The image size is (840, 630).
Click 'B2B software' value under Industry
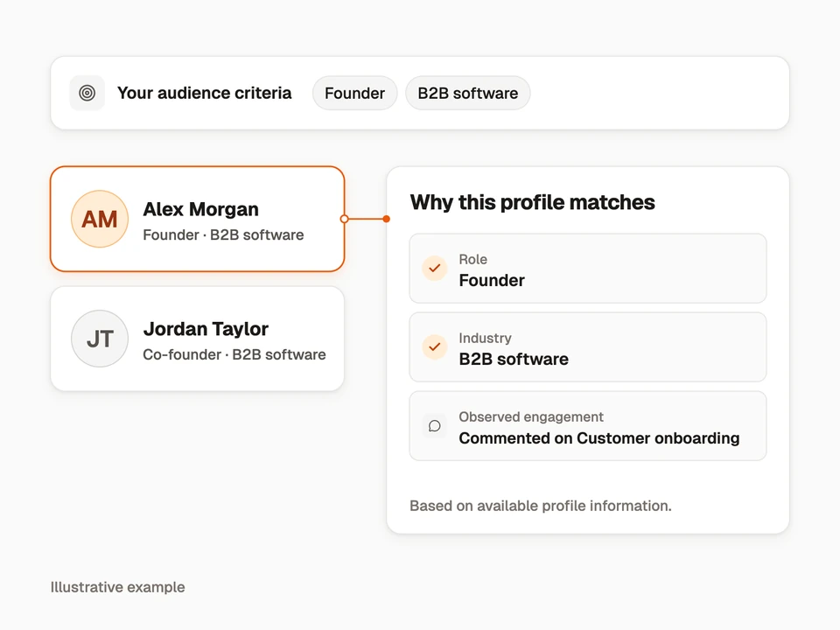click(514, 359)
